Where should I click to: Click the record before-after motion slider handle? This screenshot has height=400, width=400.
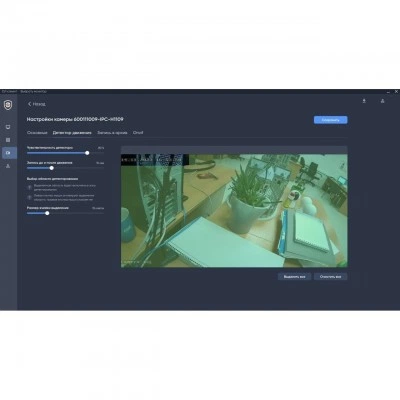tap(51, 168)
